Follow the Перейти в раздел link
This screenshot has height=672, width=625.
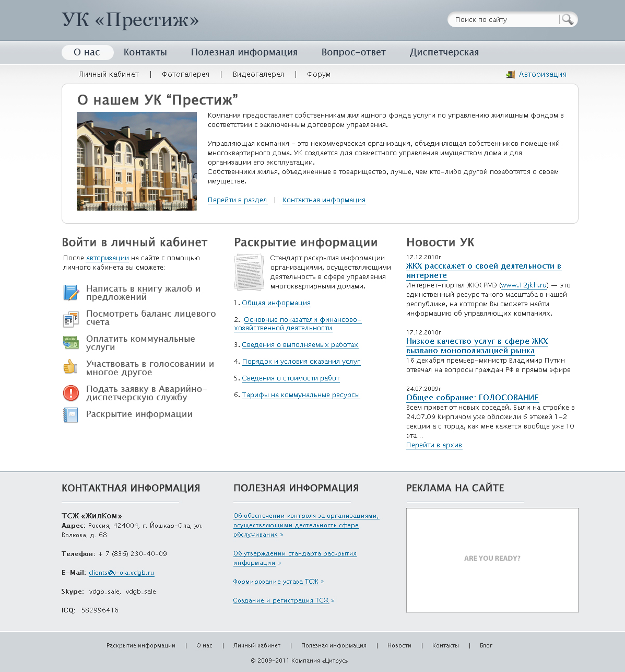click(x=238, y=200)
